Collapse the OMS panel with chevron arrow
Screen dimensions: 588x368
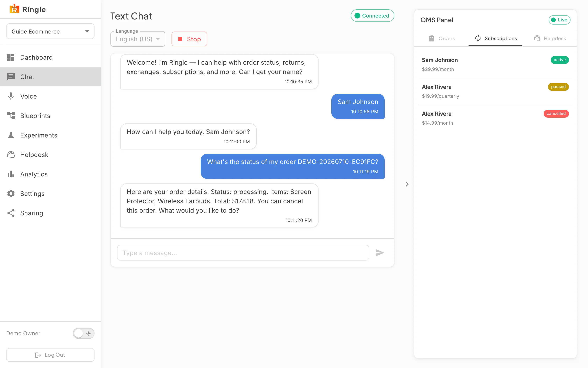click(407, 184)
